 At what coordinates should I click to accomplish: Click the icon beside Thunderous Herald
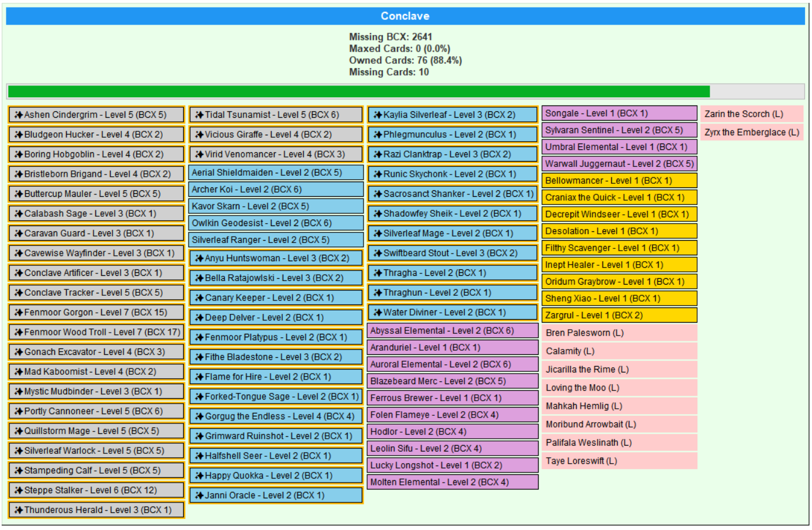coord(19,510)
